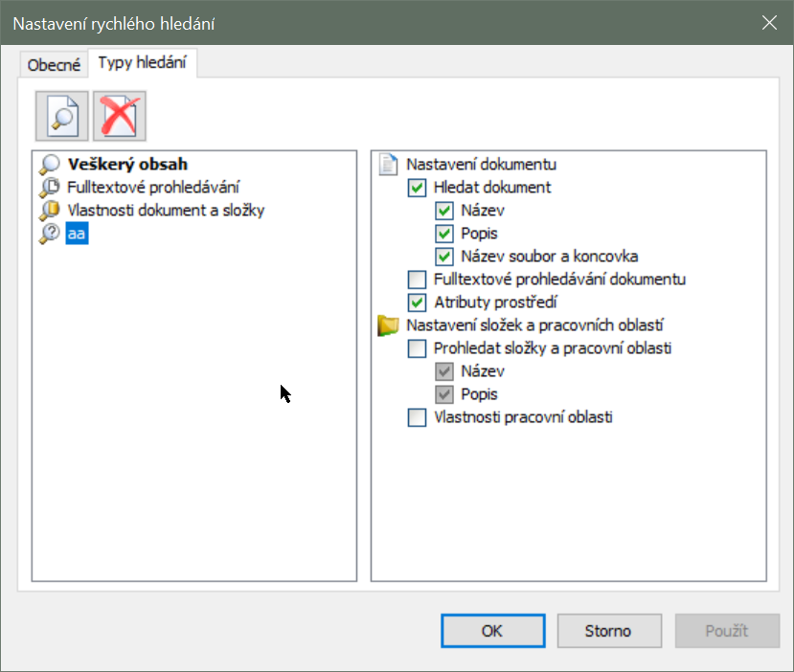
Task: Click the new search type toolbar icon
Action: pyautogui.click(x=62, y=117)
